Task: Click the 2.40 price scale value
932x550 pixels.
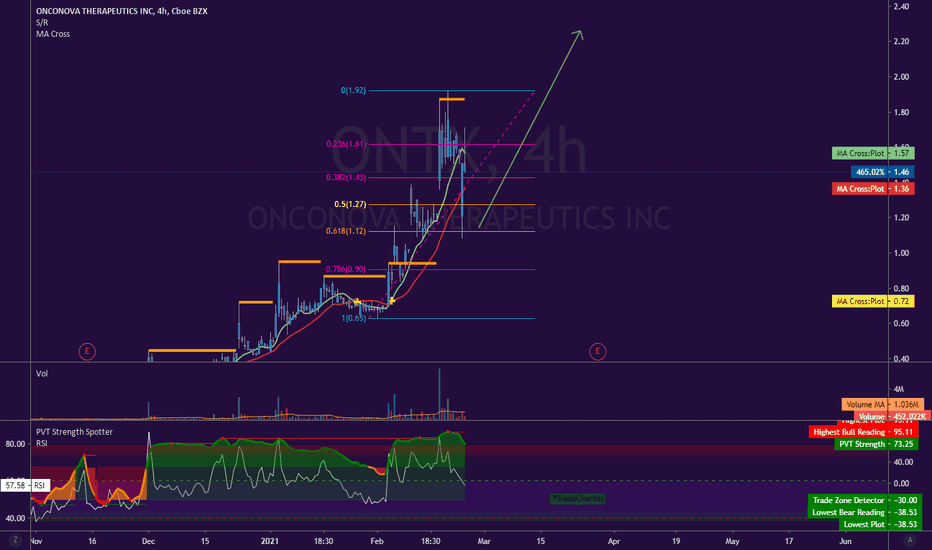Action: click(901, 7)
